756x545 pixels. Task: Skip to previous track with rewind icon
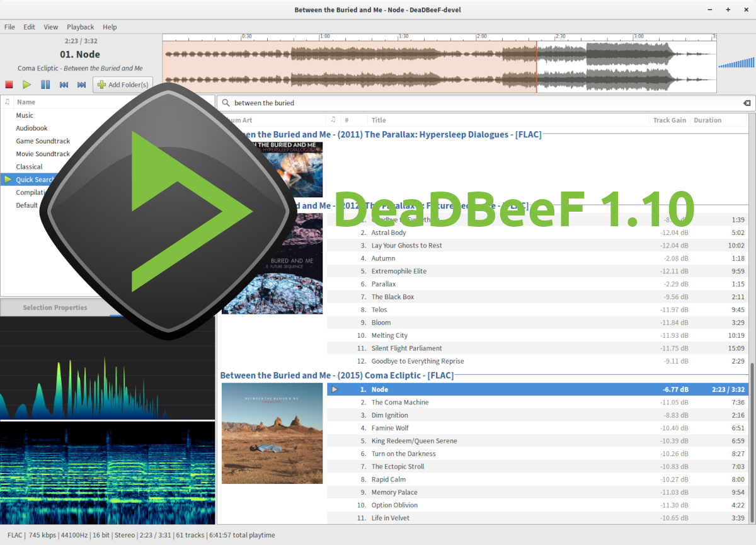tap(63, 84)
